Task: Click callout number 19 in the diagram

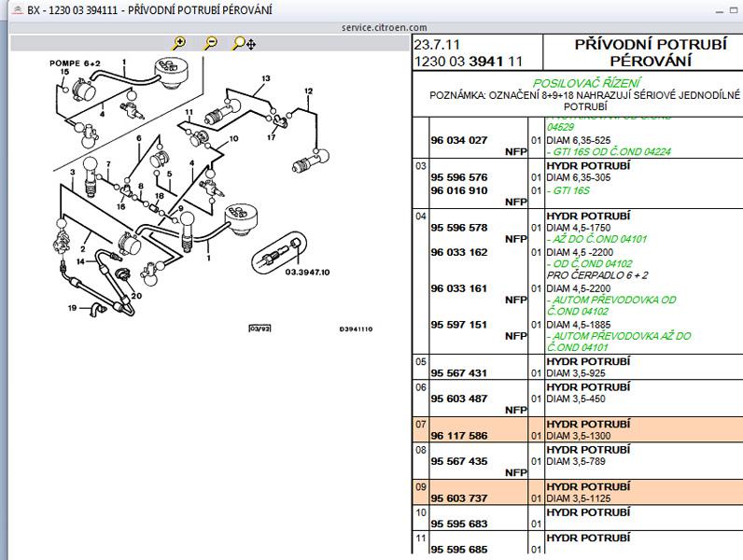Action: [x=72, y=307]
